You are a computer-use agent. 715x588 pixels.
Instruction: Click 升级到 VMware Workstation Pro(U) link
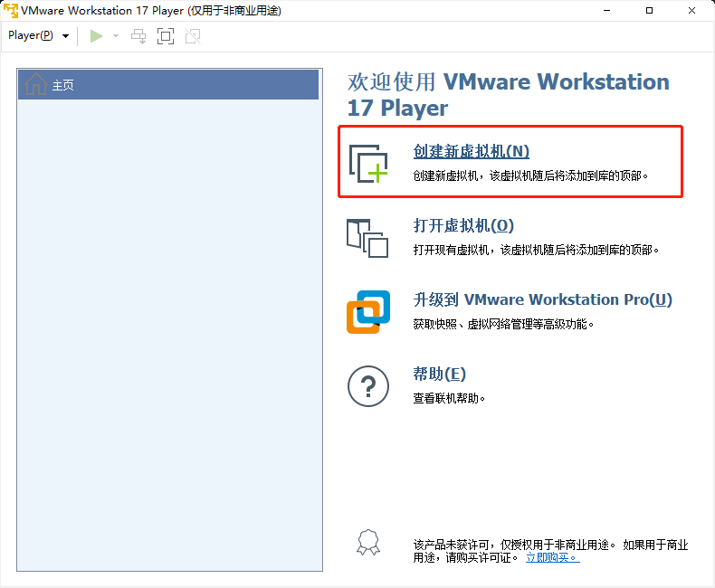pos(543,300)
